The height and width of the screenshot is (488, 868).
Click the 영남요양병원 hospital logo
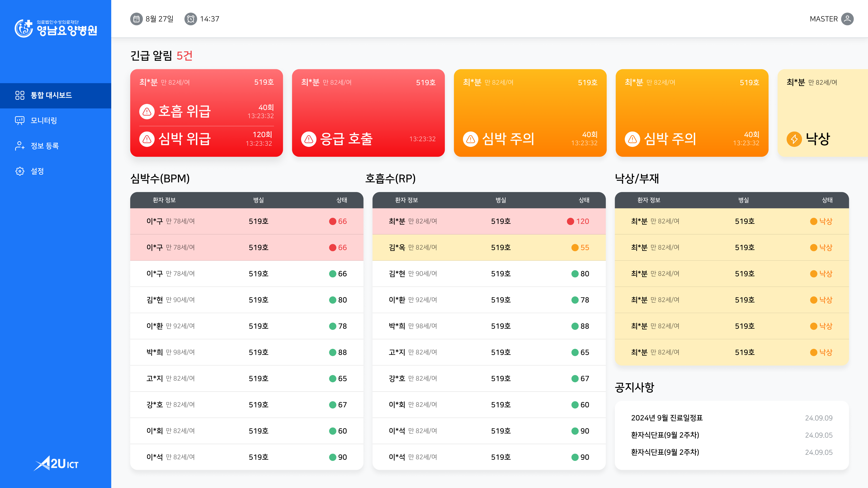tap(56, 28)
